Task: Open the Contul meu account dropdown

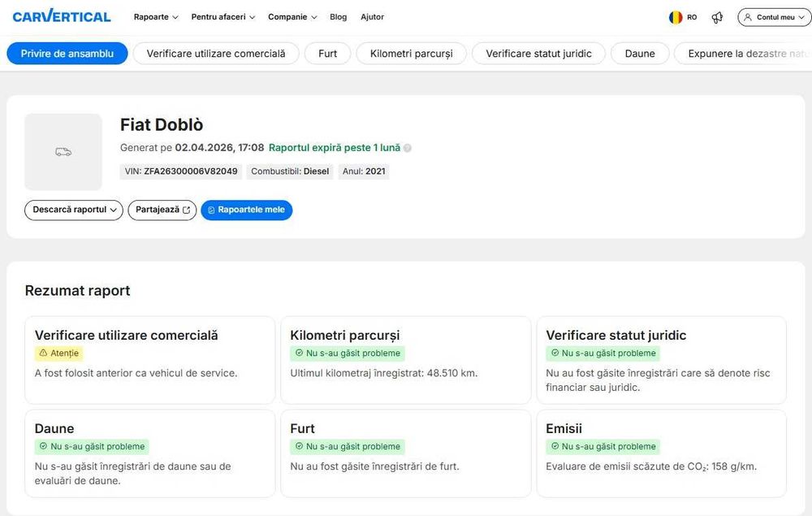Action: click(774, 17)
